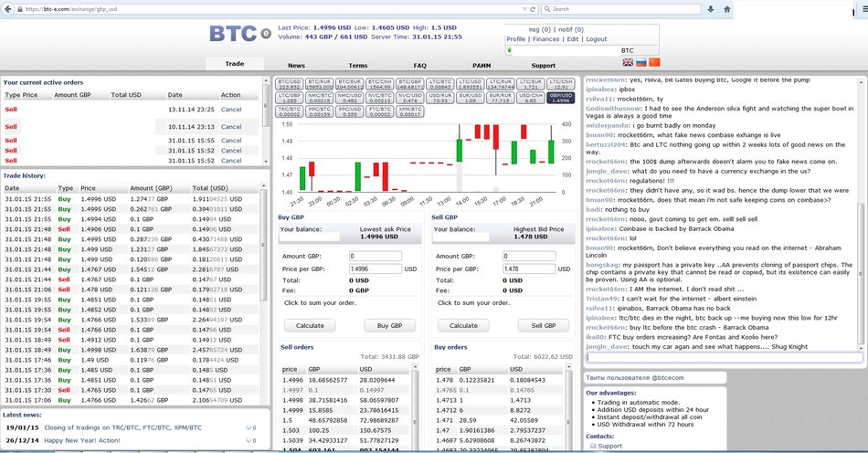Select the BTC/CNH pair
The height and width of the screenshot is (453, 868).
380,84
